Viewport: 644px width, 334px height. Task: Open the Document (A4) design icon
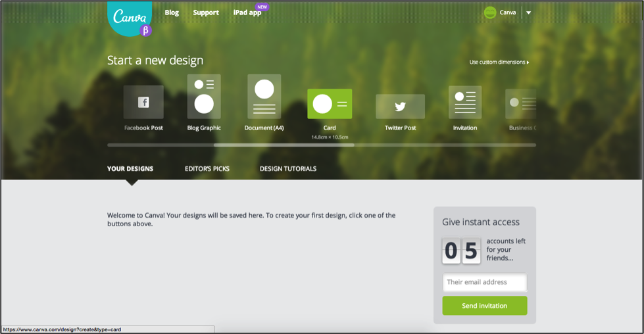click(x=264, y=97)
